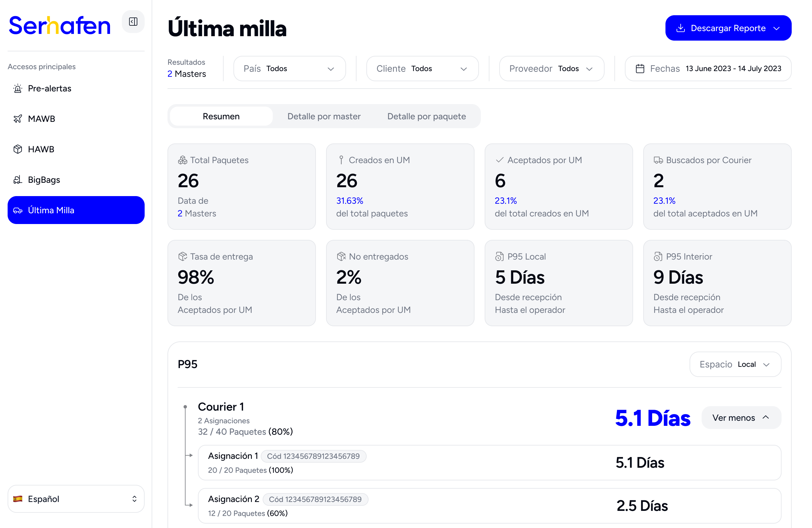The height and width of the screenshot is (528, 812).
Task: Click the P95 Local timer icon
Action: tap(500, 257)
